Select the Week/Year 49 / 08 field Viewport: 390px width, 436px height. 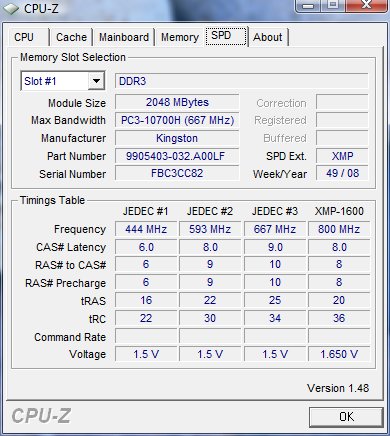coord(342,173)
